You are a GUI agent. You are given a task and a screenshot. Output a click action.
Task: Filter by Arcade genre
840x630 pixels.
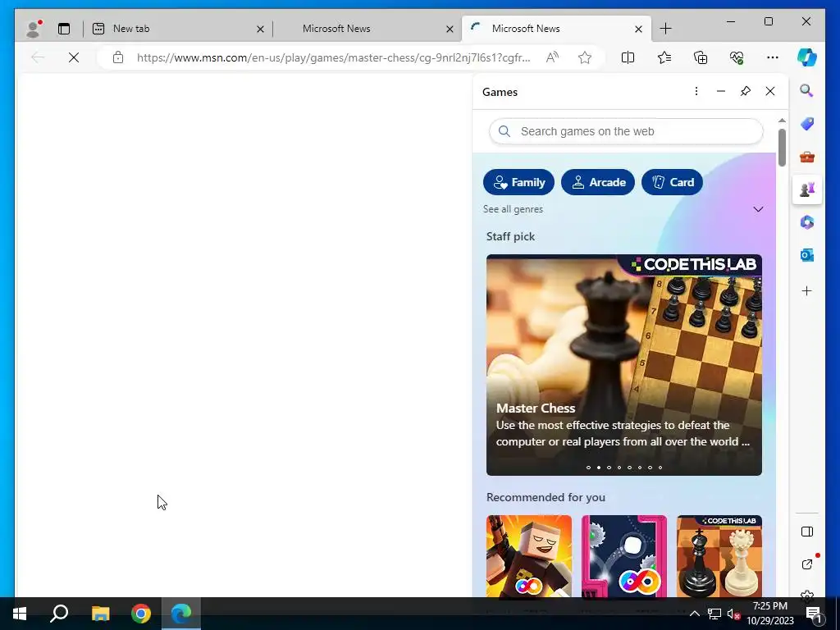[598, 182]
